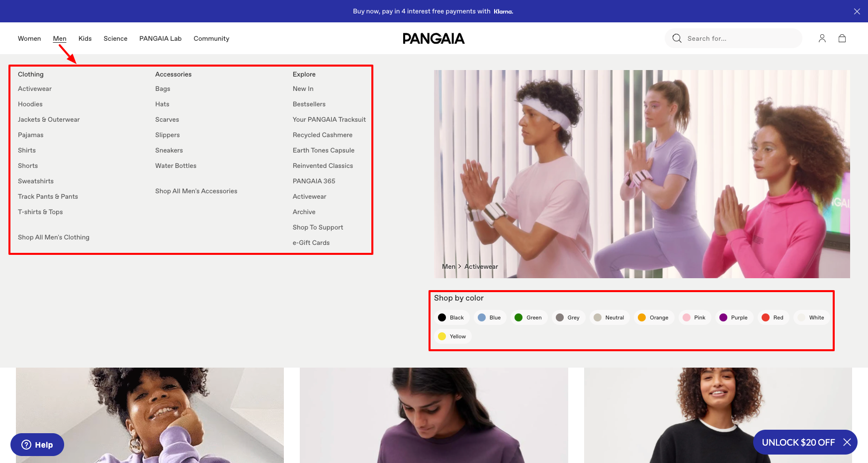The width and height of the screenshot is (868, 463).
Task: Switch to the Science section
Action: coord(115,38)
